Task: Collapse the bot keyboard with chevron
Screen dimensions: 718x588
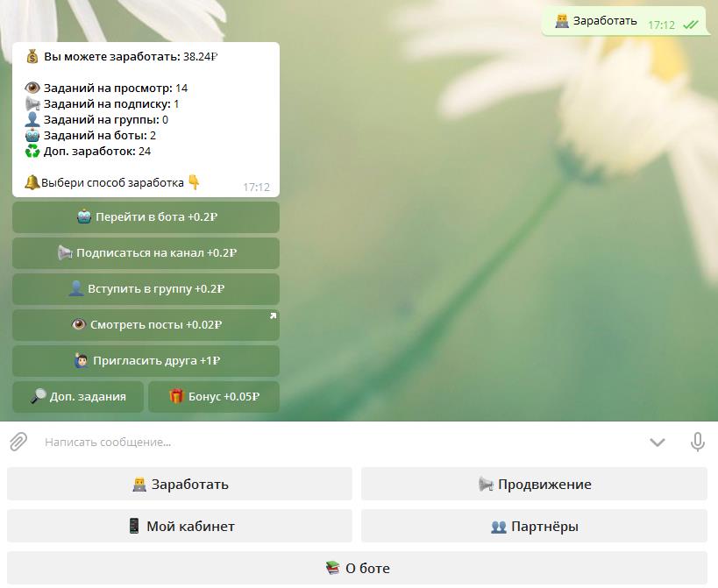Action: (x=658, y=442)
